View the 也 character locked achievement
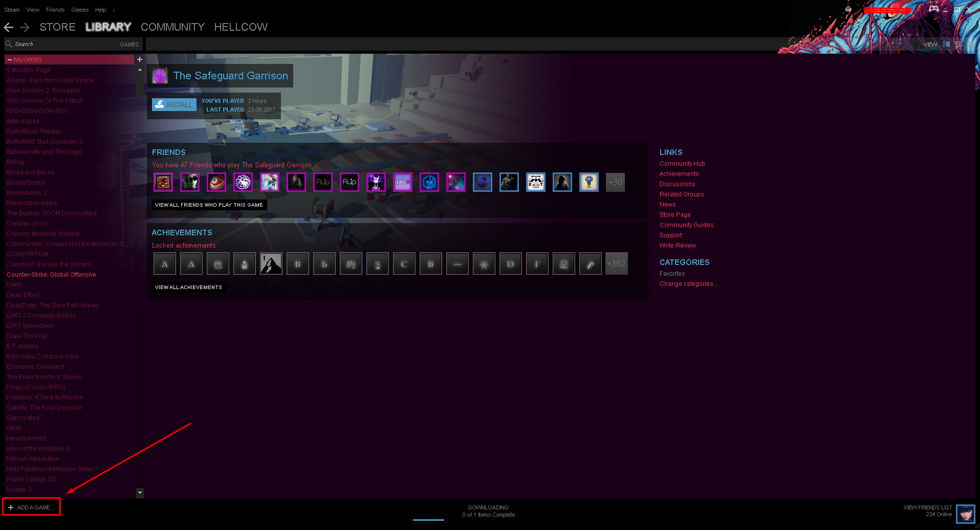The height and width of the screenshot is (530, 980). [x=218, y=264]
